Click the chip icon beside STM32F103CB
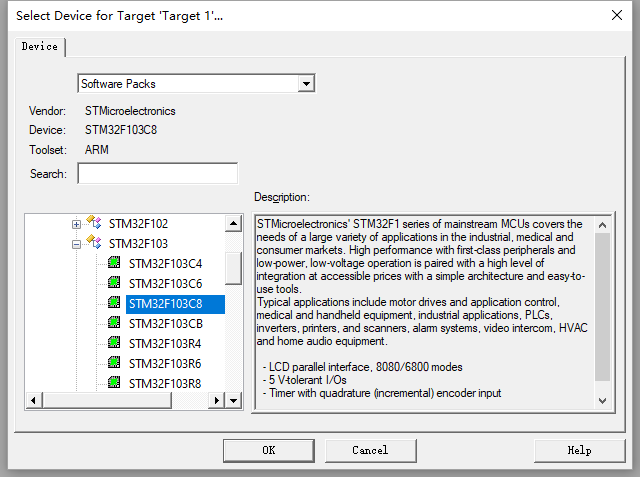Viewport: 640px width, 477px height. (x=114, y=322)
